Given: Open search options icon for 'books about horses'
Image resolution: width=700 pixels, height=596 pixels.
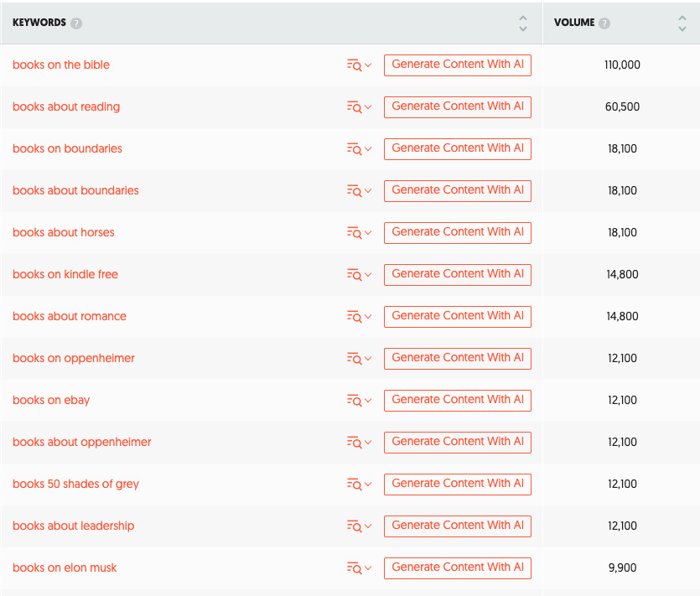Looking at the screenshot, I should coord(355,233).
